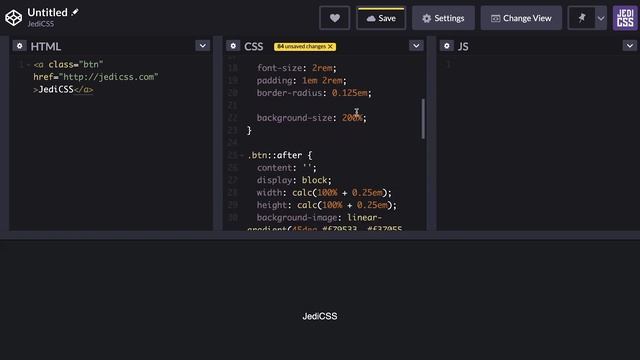Image resolution: width=640 pixels, height=360 pixels.
Task: Expand the CSS panel dropdown
Action: pos(416,46)
